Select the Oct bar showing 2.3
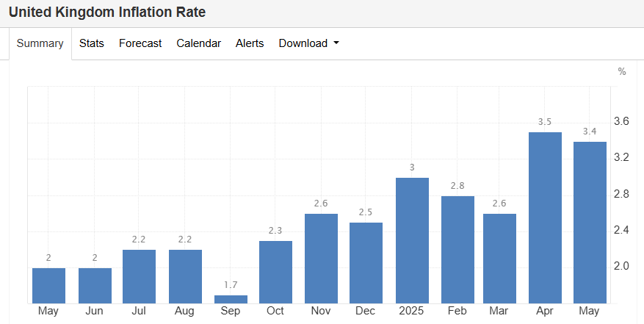This screenshot has width=644, height=324. (x=275, y=272)
